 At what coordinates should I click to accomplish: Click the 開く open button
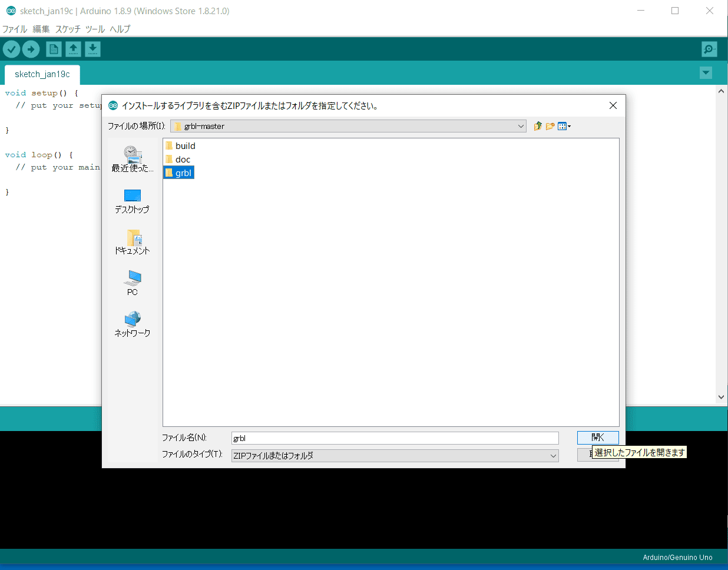tap(598, 438)
